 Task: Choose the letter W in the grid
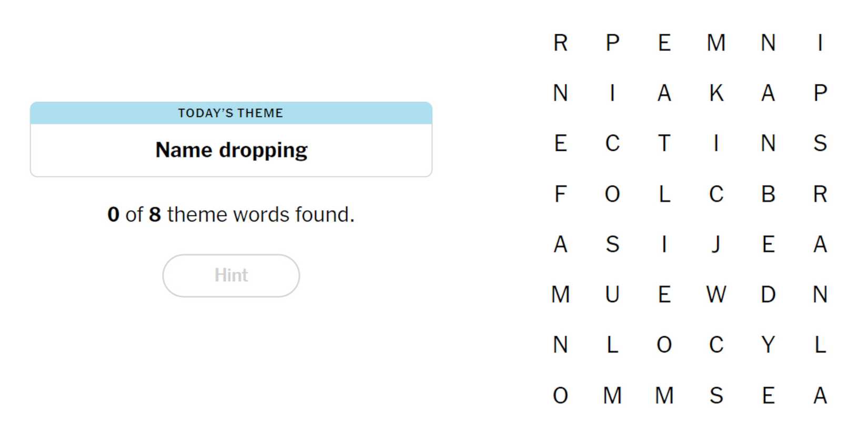(716, 295)
